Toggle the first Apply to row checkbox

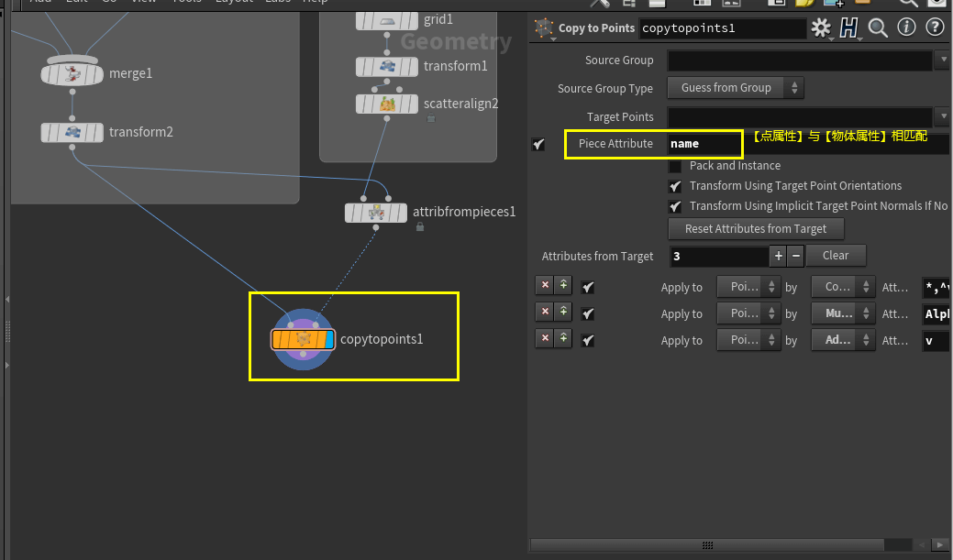(x=588, y=287)
